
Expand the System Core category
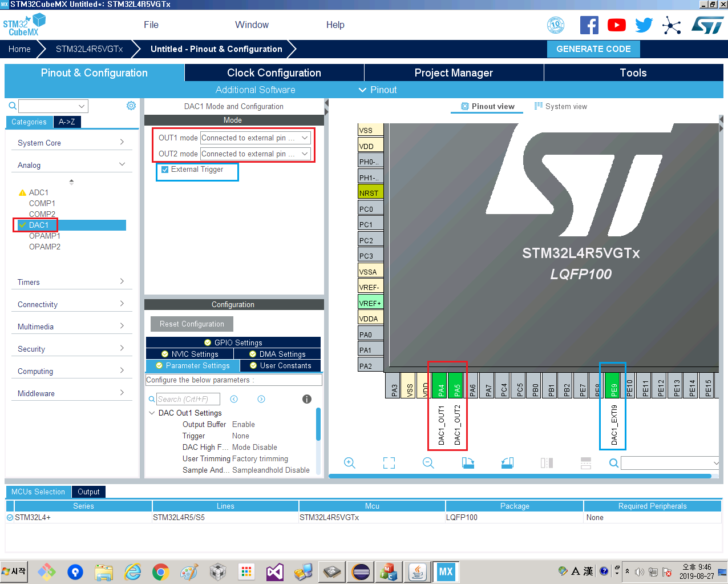(x=71, y=143)
